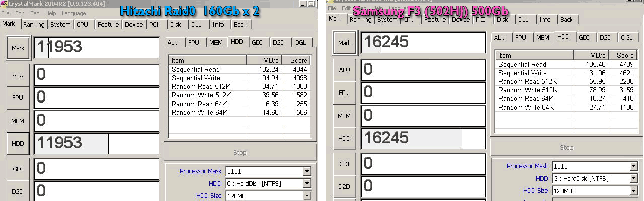The height and width of the screenshot is (201, 644).
Task: Open the Edit menu in left CrystalMark window
Action: coord(20,13)
